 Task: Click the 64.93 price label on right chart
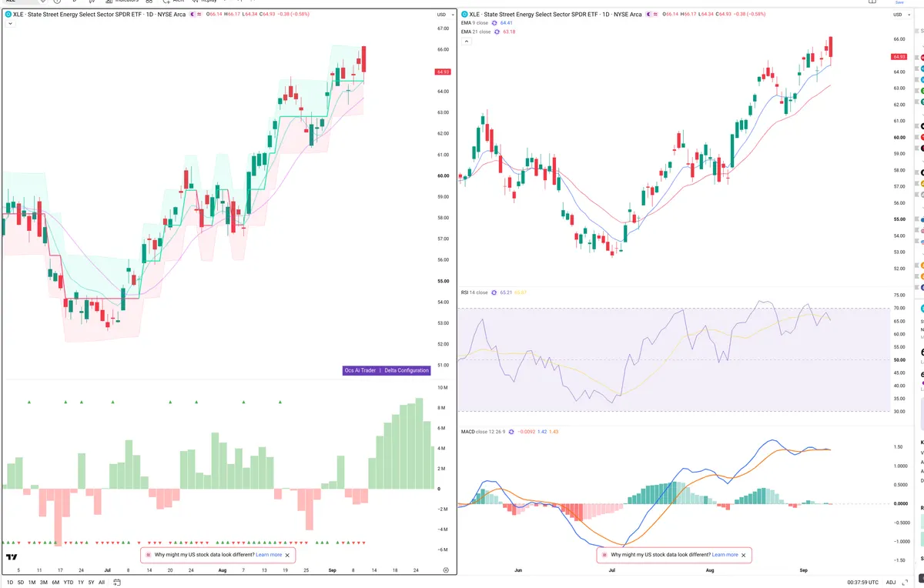[x=899, y=57]
